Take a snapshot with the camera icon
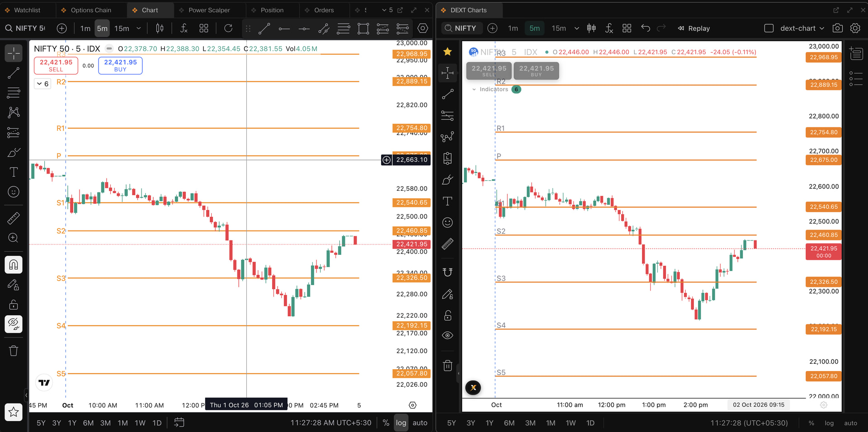This screenshot has height=432, width=868. coord(837,28)
